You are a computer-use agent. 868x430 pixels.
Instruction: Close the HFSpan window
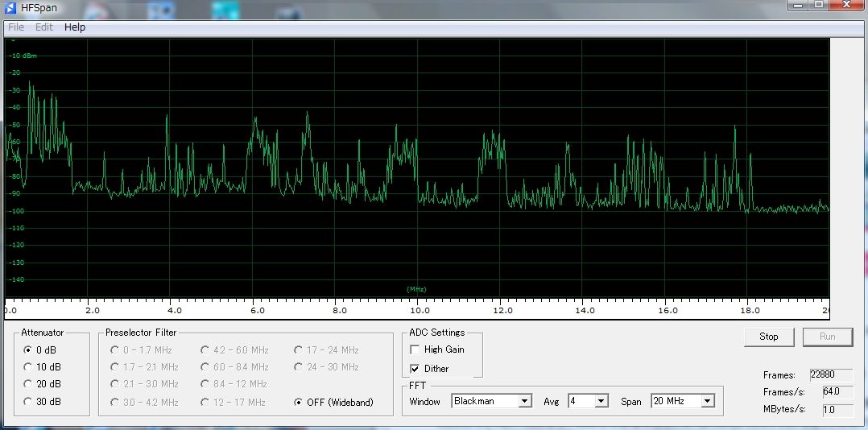pos(847,5)
